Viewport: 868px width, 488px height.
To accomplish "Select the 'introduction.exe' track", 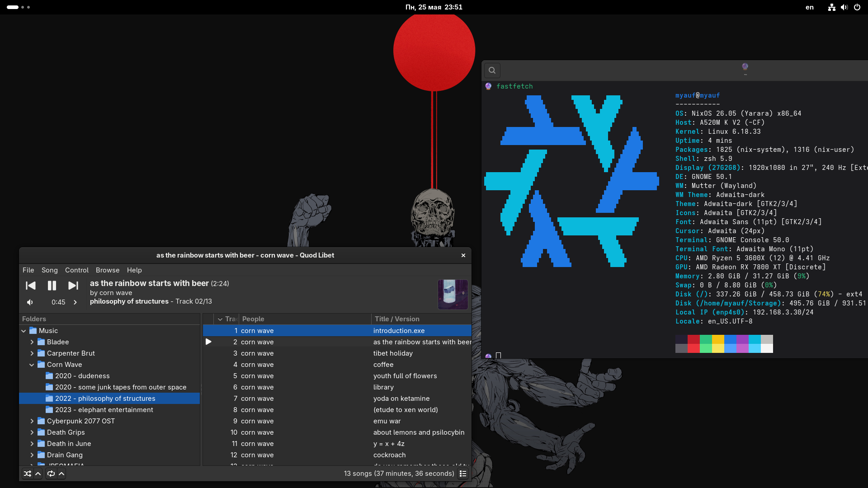I will (x=337, y=331).
